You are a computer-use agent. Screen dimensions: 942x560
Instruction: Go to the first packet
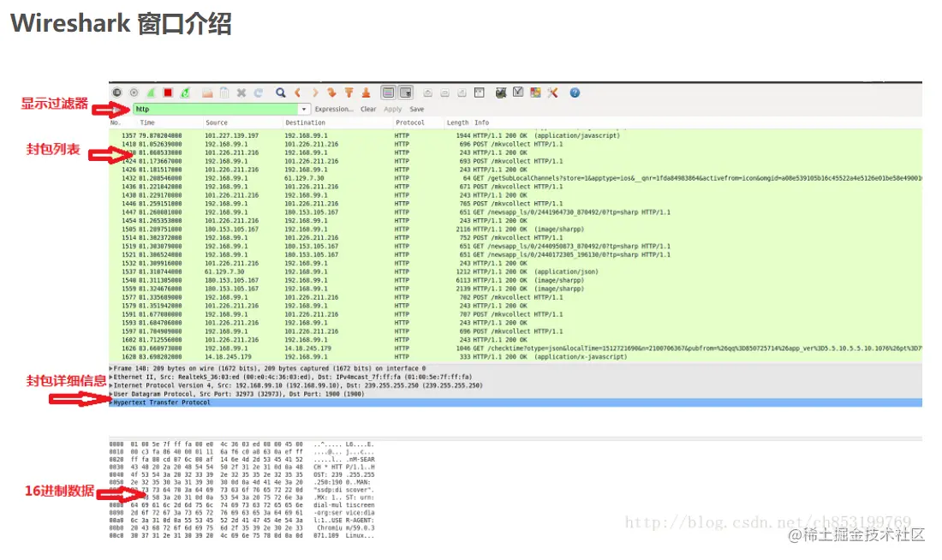point(351,92)
